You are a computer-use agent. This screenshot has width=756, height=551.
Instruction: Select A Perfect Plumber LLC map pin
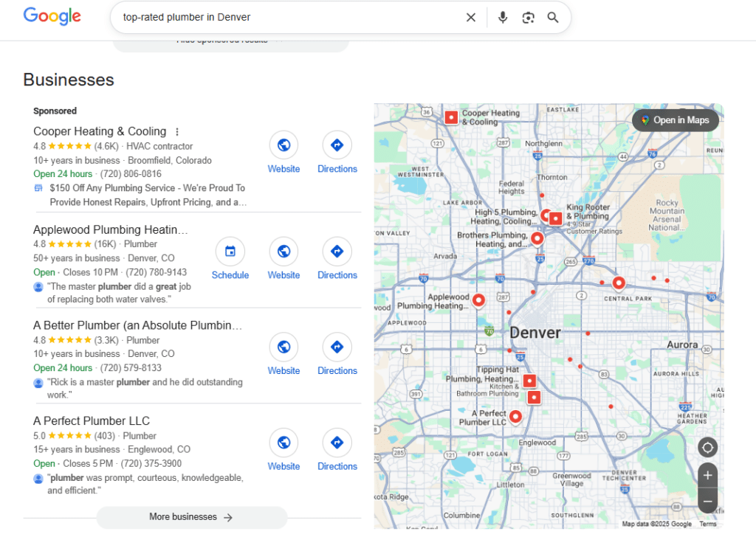515,416
